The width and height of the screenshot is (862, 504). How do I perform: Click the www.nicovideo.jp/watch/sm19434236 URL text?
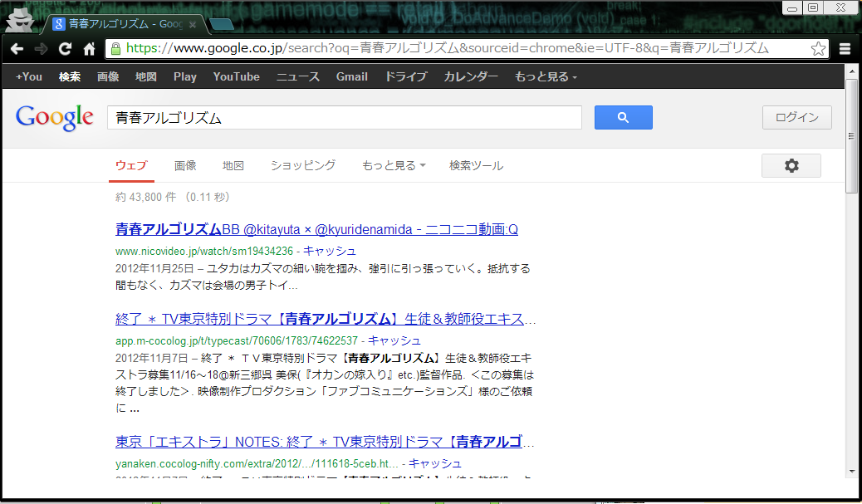[x=204, y=252]
